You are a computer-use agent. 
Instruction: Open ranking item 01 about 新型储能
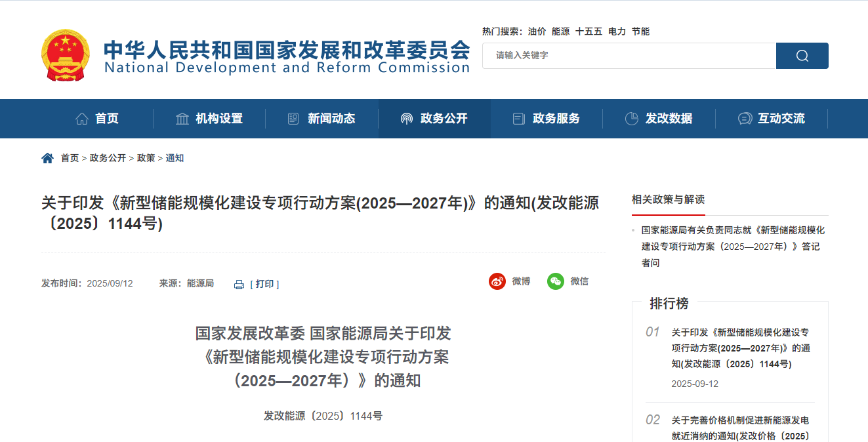pos(741,348)
